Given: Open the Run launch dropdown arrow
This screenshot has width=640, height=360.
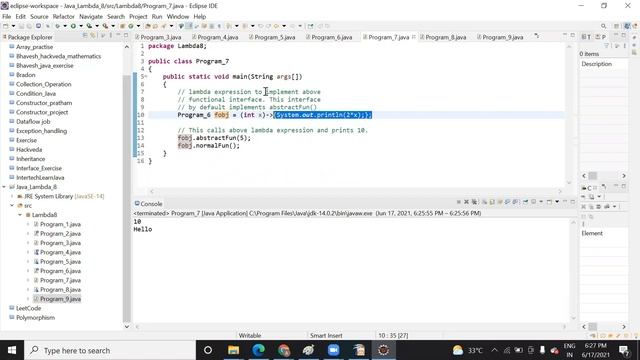Looking at the screenshot, I should coord(81,26).
